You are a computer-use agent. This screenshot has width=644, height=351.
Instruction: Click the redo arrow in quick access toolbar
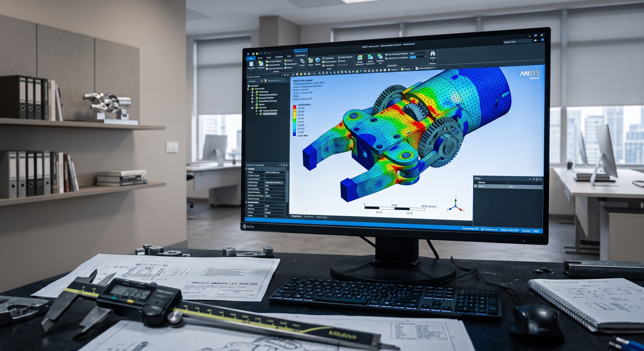coord(265,53)
